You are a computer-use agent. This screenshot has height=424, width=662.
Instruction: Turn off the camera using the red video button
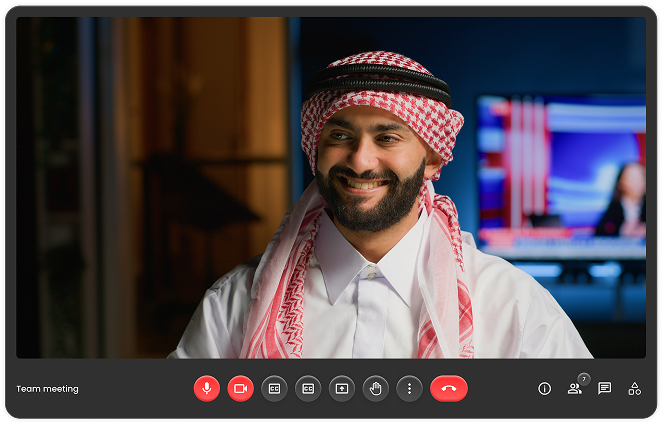(x=240, y=388)
